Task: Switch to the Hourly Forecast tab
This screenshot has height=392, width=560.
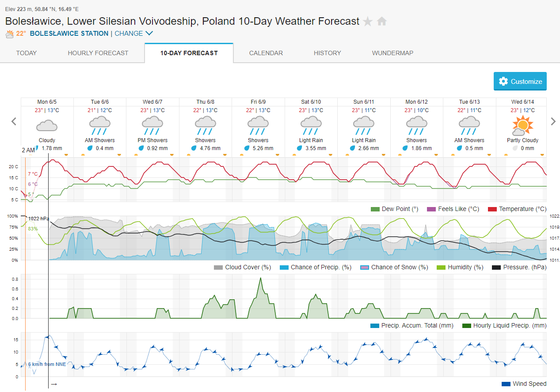Action: tap(98, 53)
